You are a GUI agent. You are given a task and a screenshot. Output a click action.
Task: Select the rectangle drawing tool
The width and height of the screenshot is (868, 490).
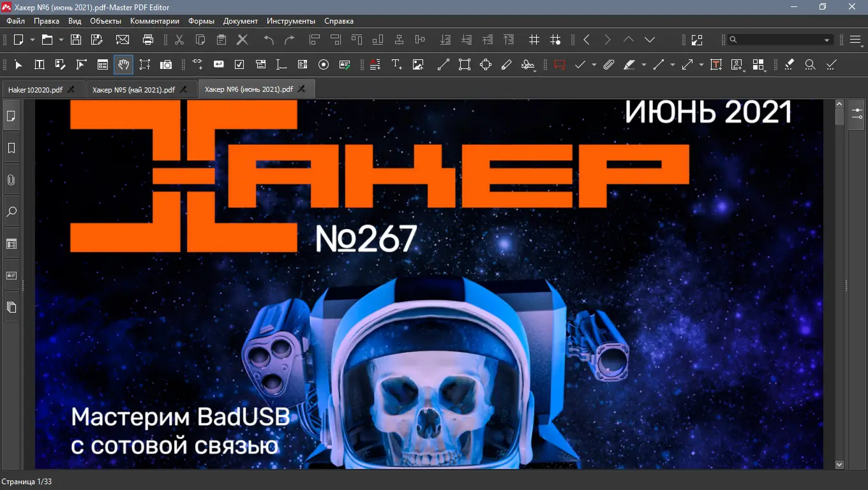coord(465,64)
